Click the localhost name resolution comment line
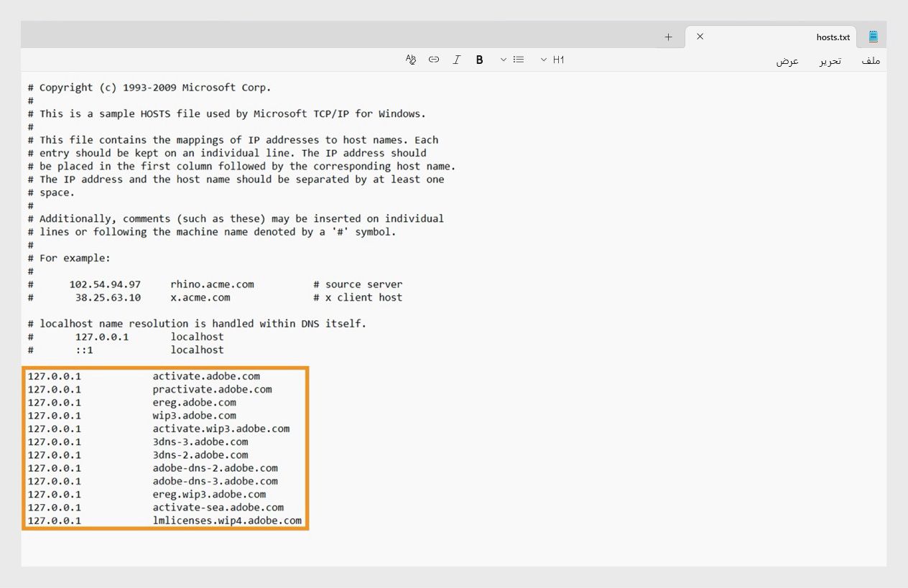 (197, 324)
